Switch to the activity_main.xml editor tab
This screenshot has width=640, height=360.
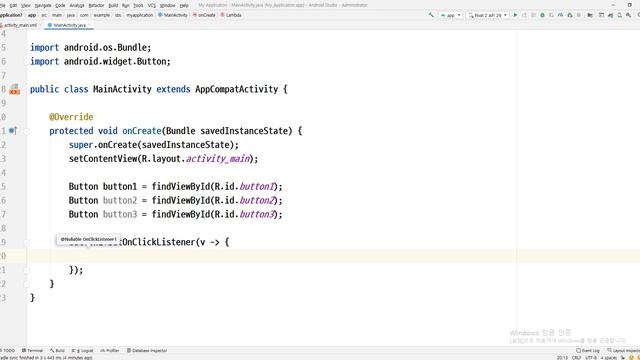point(20,25)
